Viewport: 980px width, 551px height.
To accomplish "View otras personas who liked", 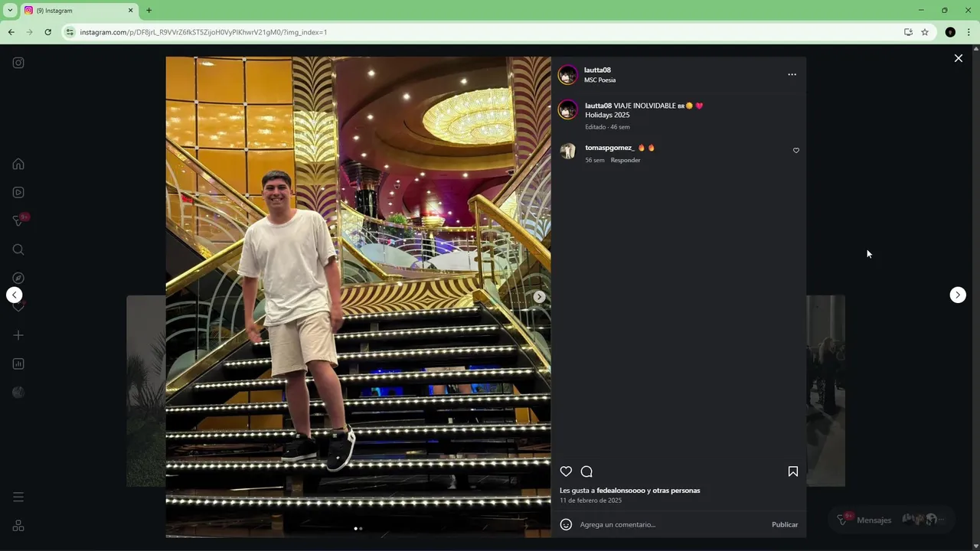I will 676,491.
